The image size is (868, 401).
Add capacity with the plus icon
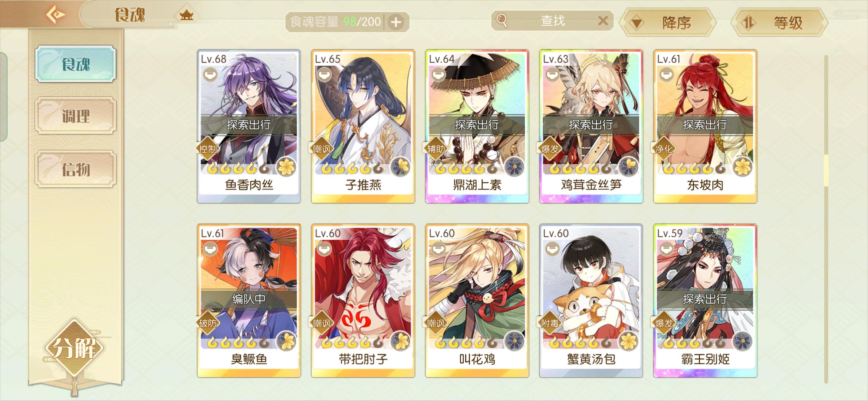396,22
